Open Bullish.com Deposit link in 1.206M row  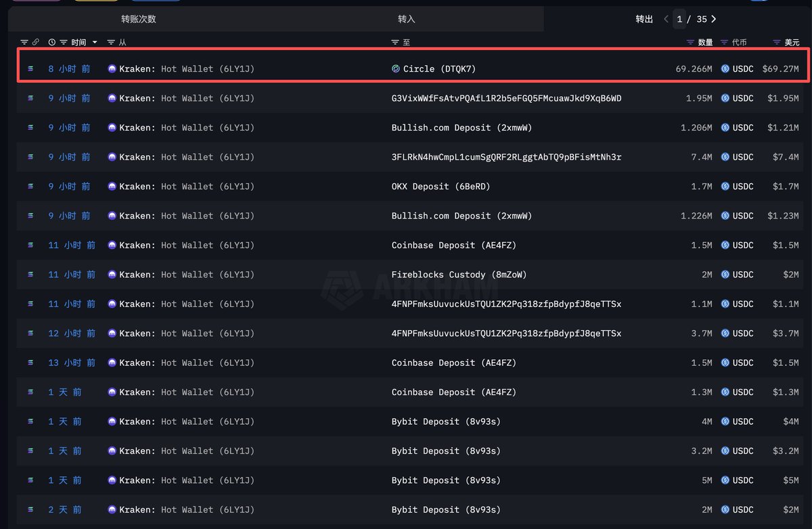click(461, 128)
